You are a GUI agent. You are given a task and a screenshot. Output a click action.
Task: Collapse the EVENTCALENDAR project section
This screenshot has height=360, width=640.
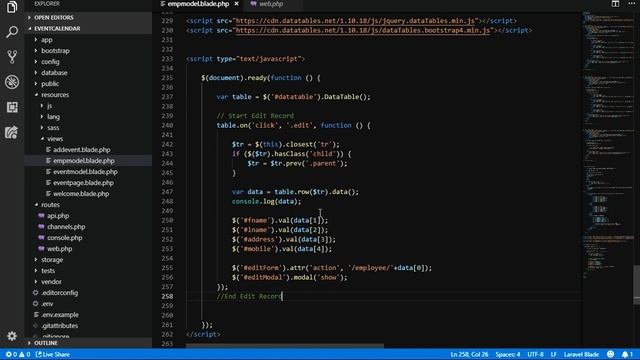pos(57,29)
